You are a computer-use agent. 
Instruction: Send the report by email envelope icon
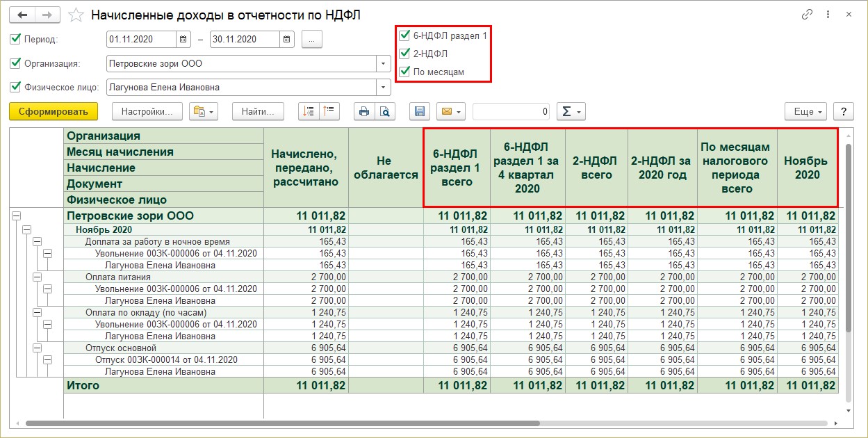tap(451, 111)
